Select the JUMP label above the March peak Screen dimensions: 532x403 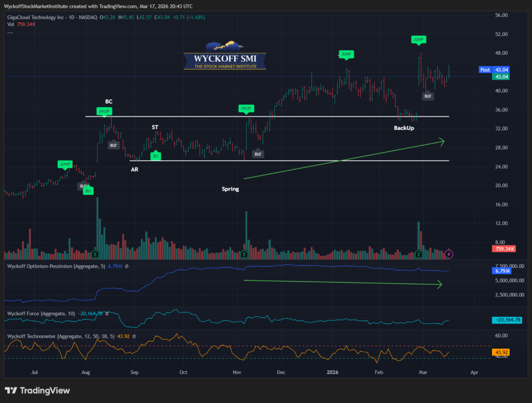tap(418, 39)
